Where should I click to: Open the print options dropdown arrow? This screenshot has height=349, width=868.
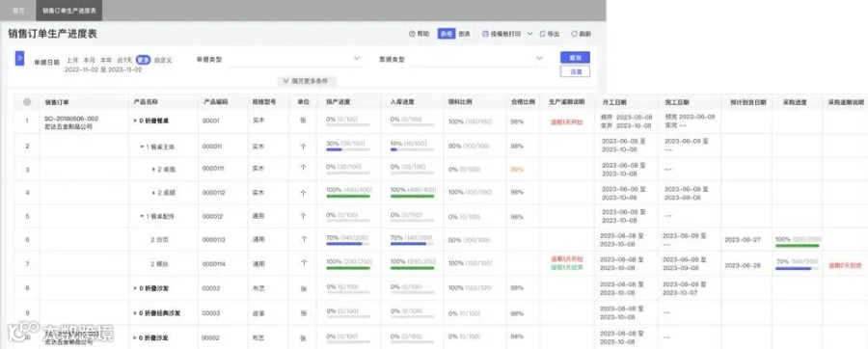(529, 34)
